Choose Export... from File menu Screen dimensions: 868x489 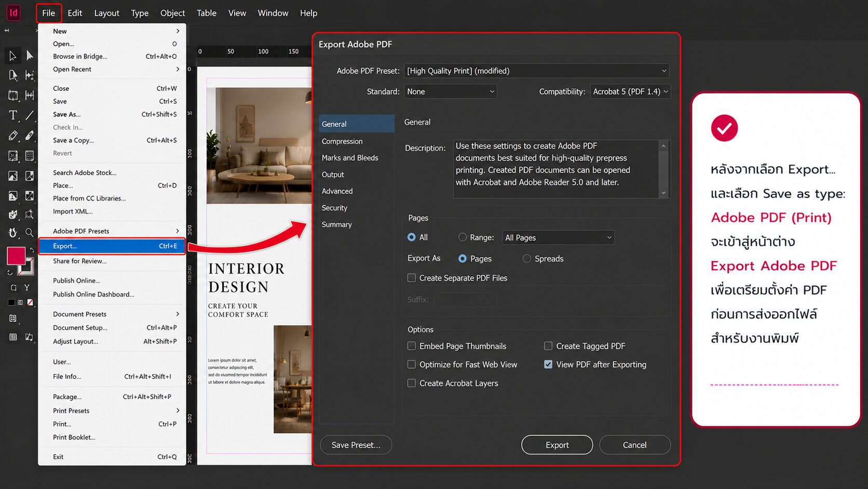click(112, 246)
